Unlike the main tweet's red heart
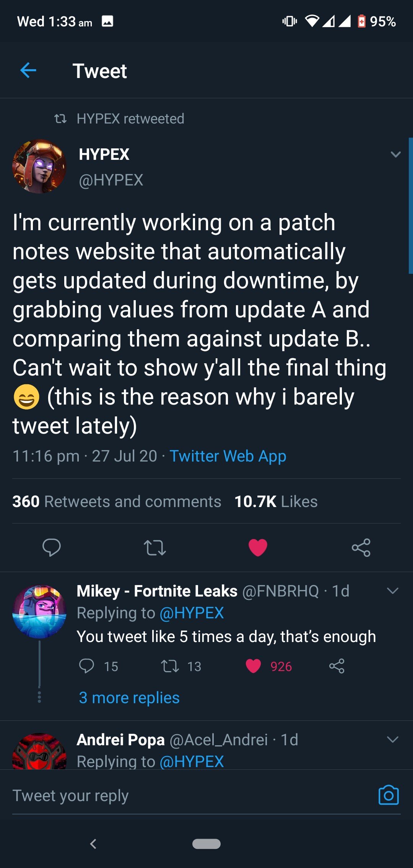 point(258,547)
